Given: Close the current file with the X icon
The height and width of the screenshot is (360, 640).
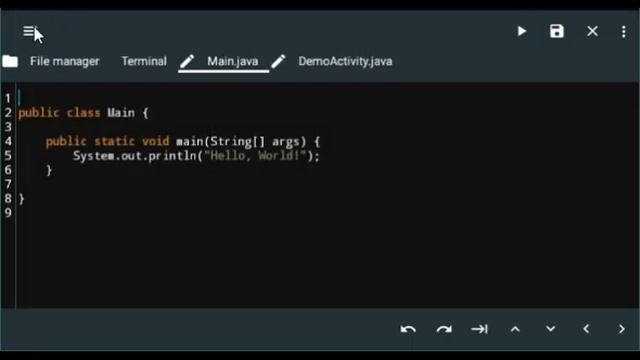Looking at the screenshot, I should click(x=592, y=31).
